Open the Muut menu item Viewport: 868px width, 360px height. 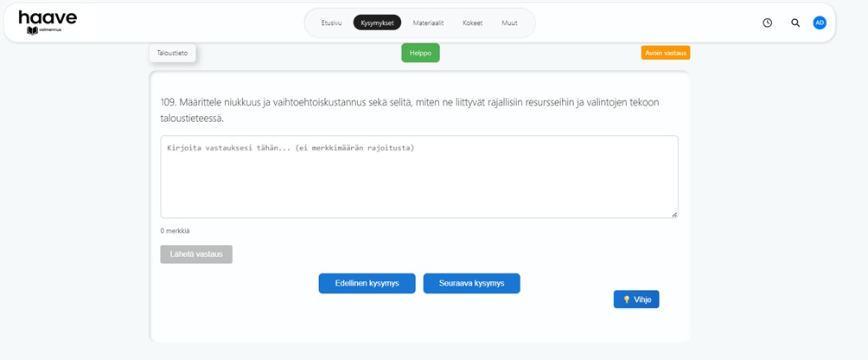click(x=510, y=22)
